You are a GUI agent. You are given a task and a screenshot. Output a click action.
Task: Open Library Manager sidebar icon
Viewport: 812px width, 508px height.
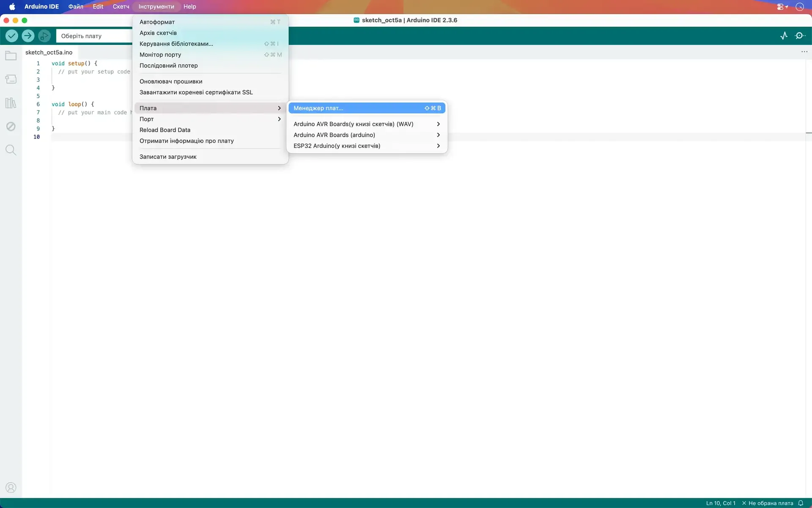[x=11, y=103]
